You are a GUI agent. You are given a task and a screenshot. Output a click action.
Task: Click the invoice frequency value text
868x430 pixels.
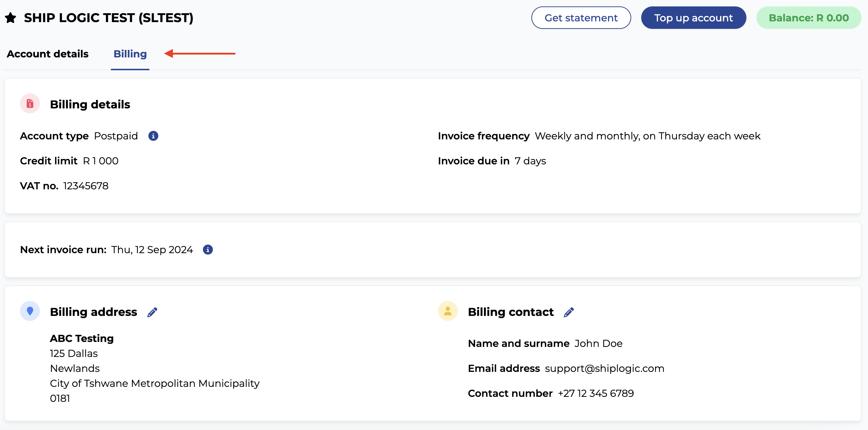tap(648, 136)
